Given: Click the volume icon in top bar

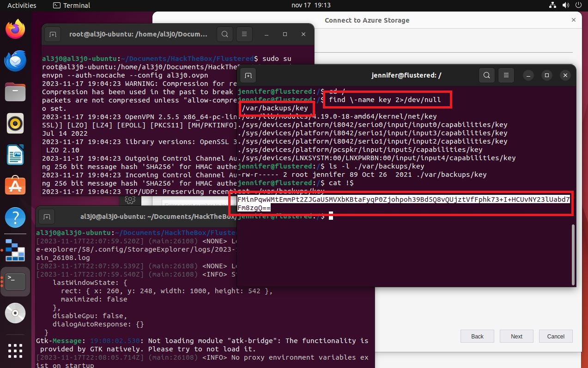Looking at the screenshot, I should 565,5.
